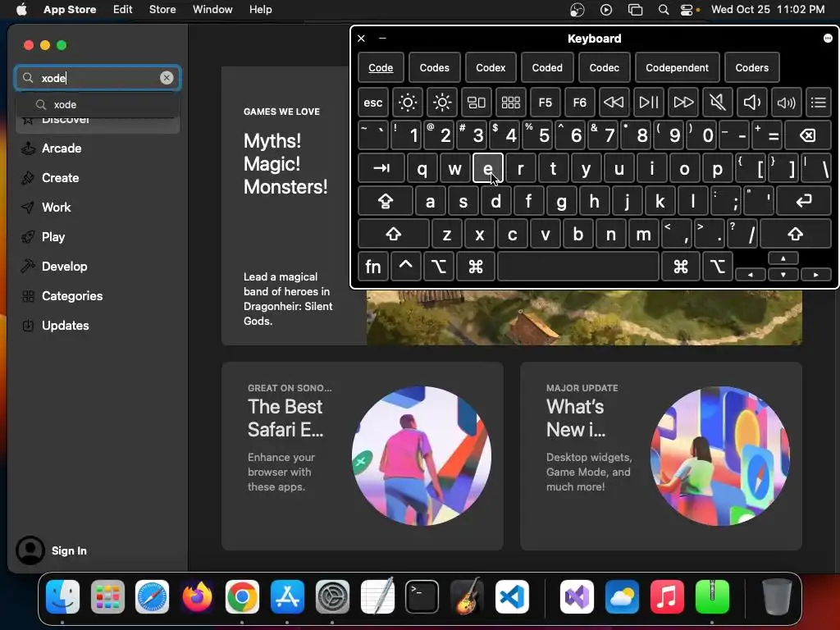Click the brightness down key

pos(408,103)
